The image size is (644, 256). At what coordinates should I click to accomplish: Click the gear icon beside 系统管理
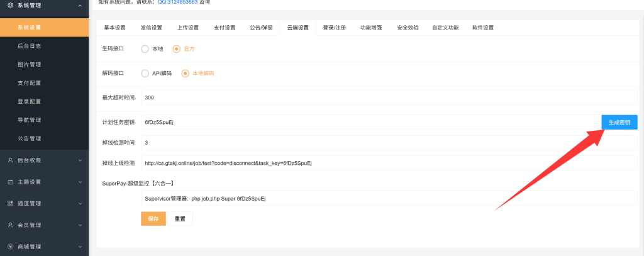[10, 6]
